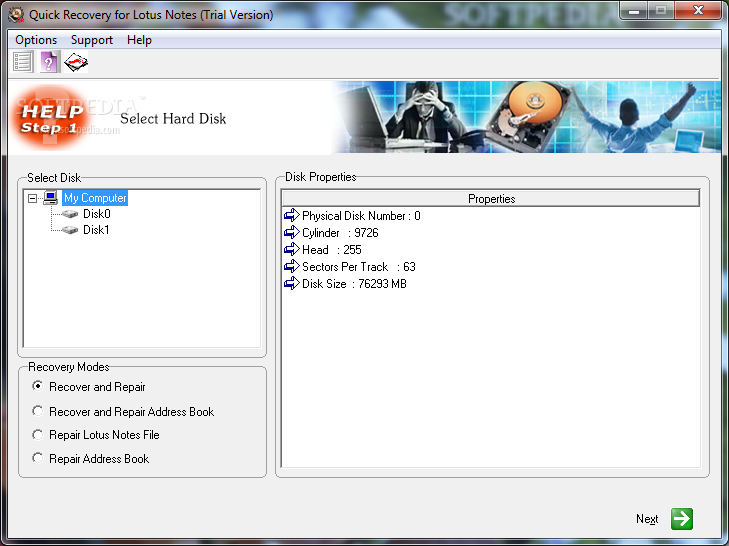Screen dimensions: 729x546
Task: Choose Recover and Repair Address Book mode
Action: pos(38,411)
